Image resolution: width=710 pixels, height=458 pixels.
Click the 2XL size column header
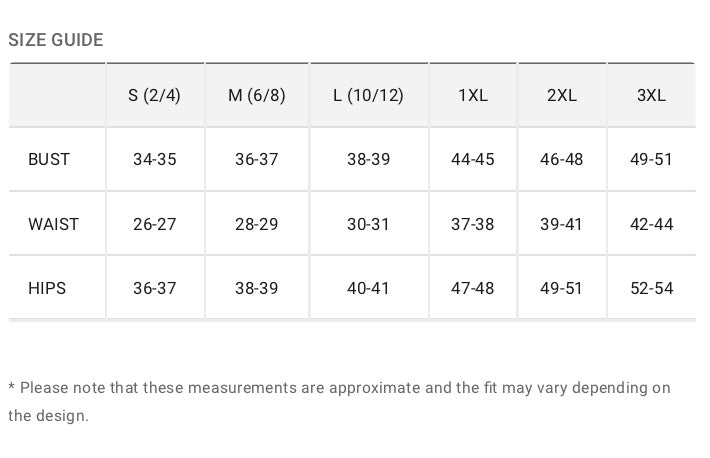tap(562, 96)
